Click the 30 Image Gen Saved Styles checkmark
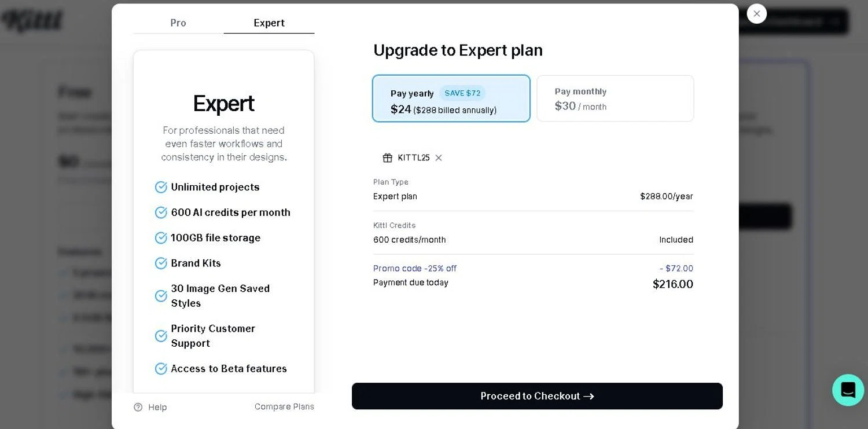 161,296
